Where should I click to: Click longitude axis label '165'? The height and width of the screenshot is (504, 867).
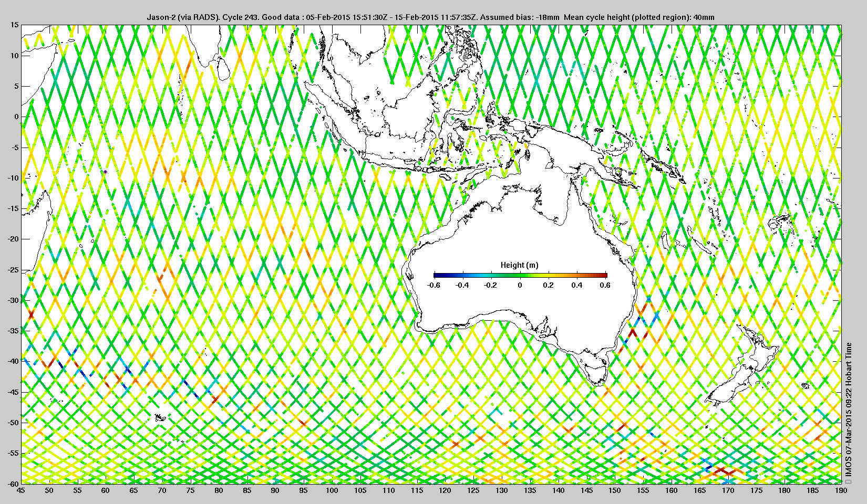(700, 491)
